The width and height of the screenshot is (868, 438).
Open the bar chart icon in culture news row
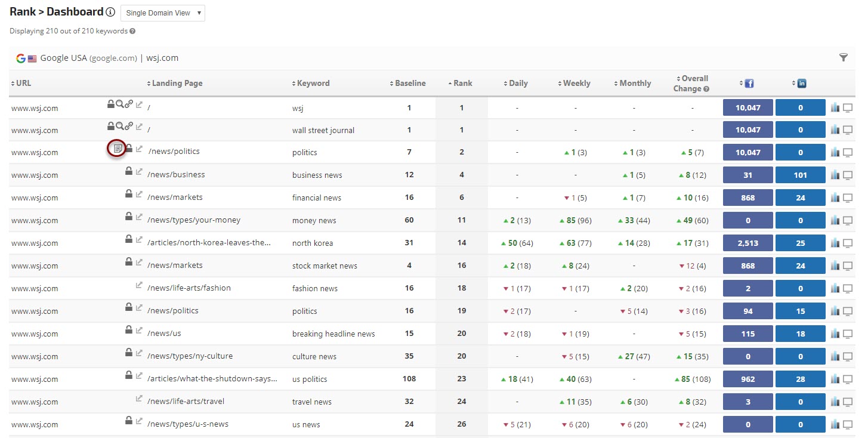835,357
